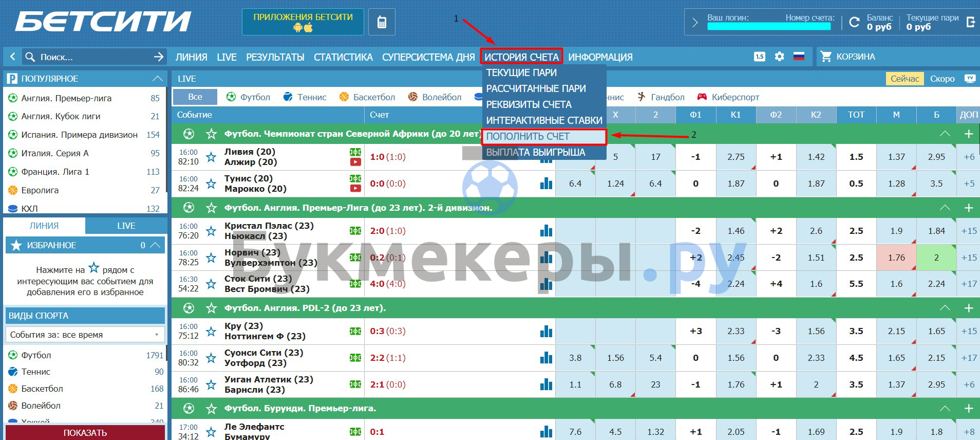Click the logout icon at top right

971,22
